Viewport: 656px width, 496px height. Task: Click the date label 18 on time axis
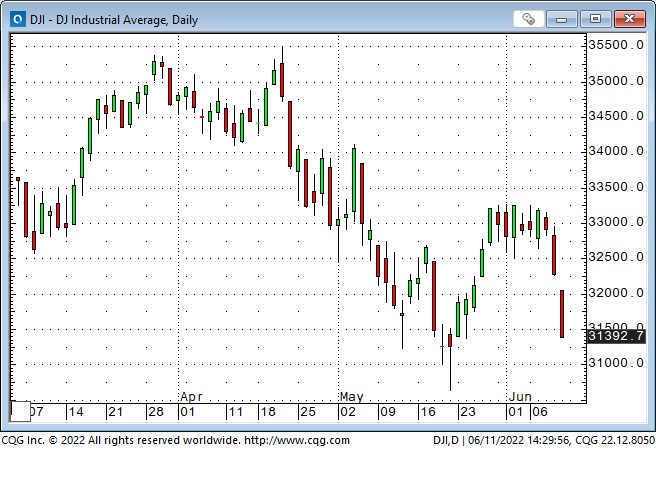pyautogui.click(x=268, y=412)
